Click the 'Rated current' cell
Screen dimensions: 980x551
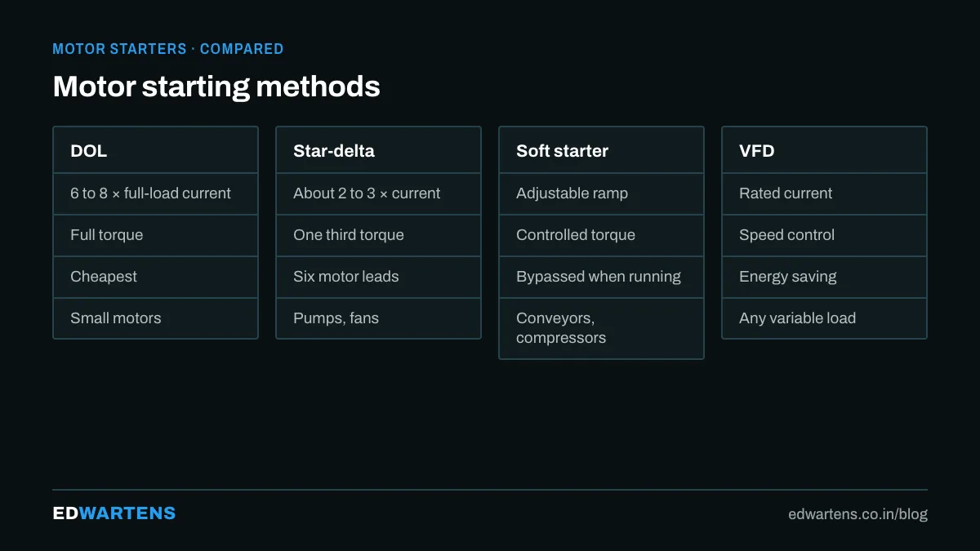pos(824,194)
